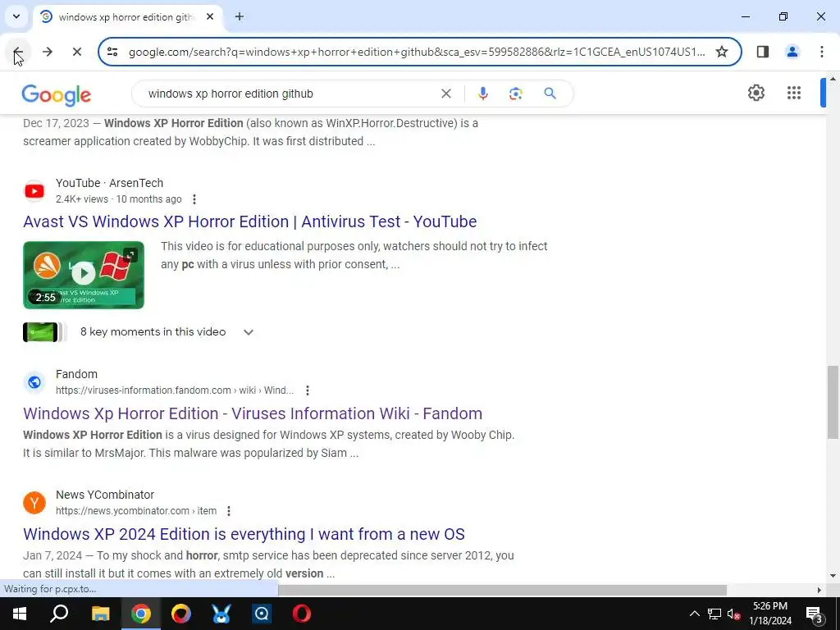The width and height of the screenshot is (840, 630).
Task: Click the YouTube favicon of ArsenTech result
Action: 34,191
